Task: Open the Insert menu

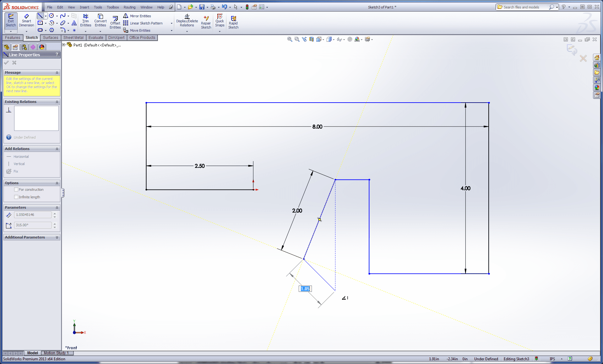Action: point(84,7)
